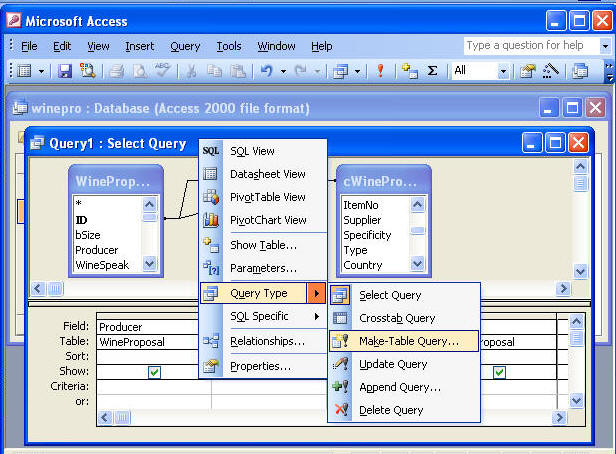The image size is (616, 454).
Task: Click the Print Preview toolbar icon
Action: click(139, 71)
